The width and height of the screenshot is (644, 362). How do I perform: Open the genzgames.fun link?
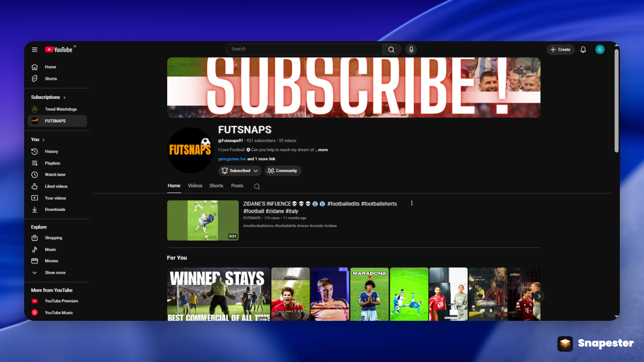pyautogui.click(x=232, y=159)
